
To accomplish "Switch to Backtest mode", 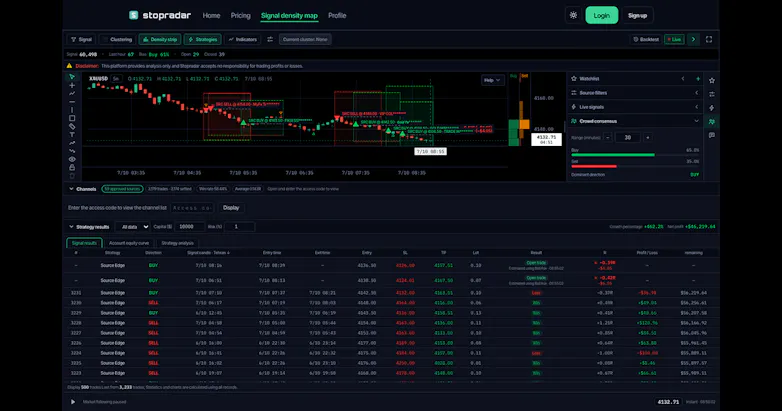I will pos(646,39).
